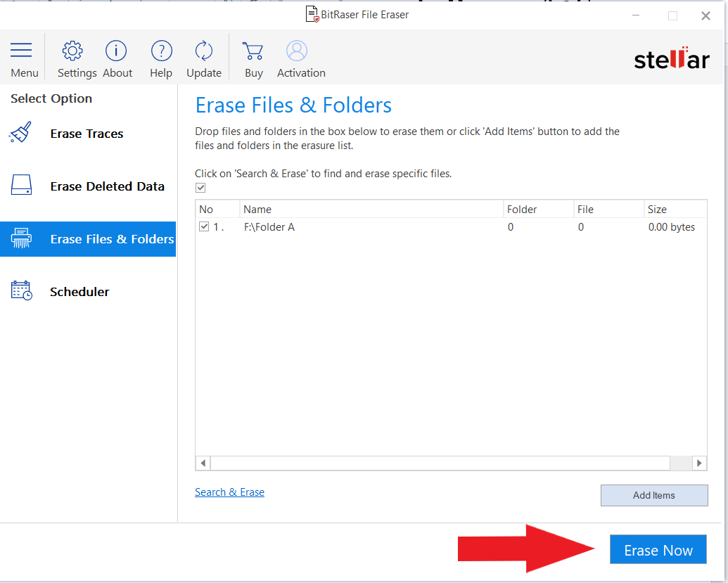728x583 pixels.
Task: Click the left scroll arrow of list
Action: point(203,463)
